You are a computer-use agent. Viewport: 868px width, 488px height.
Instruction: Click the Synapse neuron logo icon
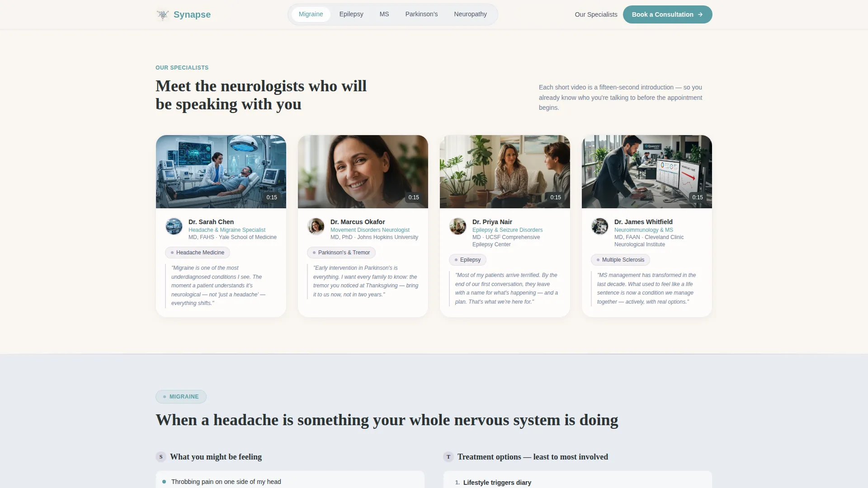pos(163,14)
